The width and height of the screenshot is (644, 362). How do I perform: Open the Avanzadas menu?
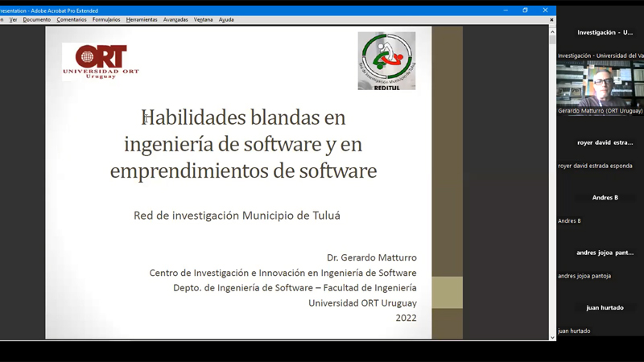[175, 19]
